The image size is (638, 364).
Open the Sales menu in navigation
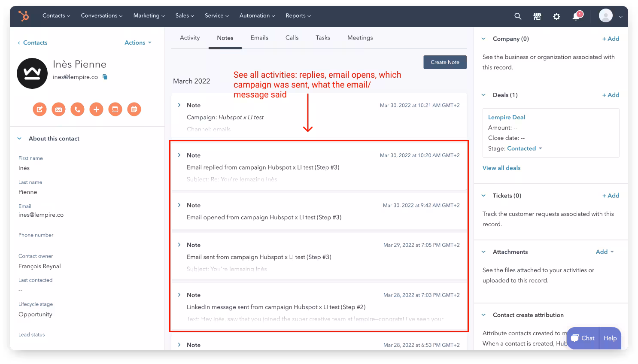point(185,15)
